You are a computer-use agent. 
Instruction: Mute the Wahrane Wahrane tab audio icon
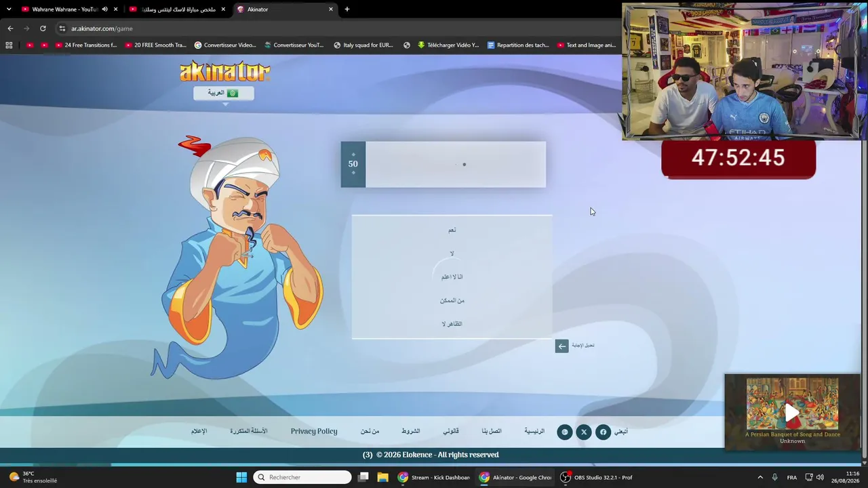tap(104, 9)
